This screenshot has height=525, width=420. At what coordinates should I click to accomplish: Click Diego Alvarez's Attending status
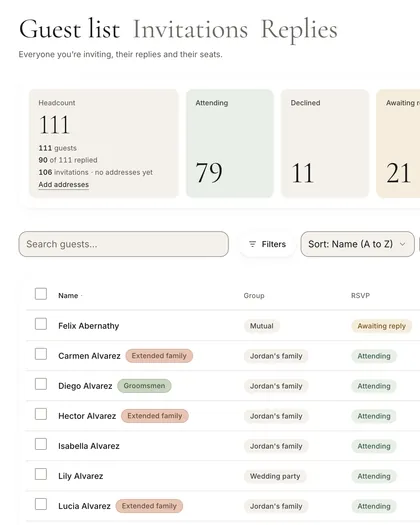click(374, 386)
